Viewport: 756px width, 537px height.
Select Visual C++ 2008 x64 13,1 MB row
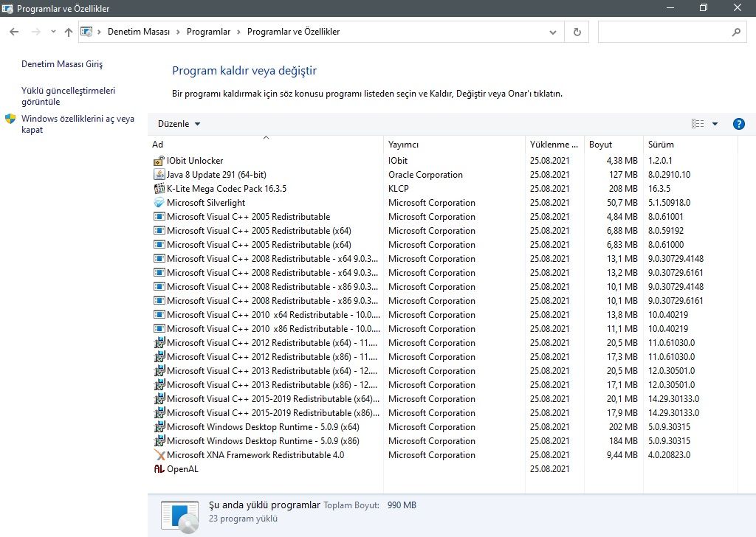point(443,259)
